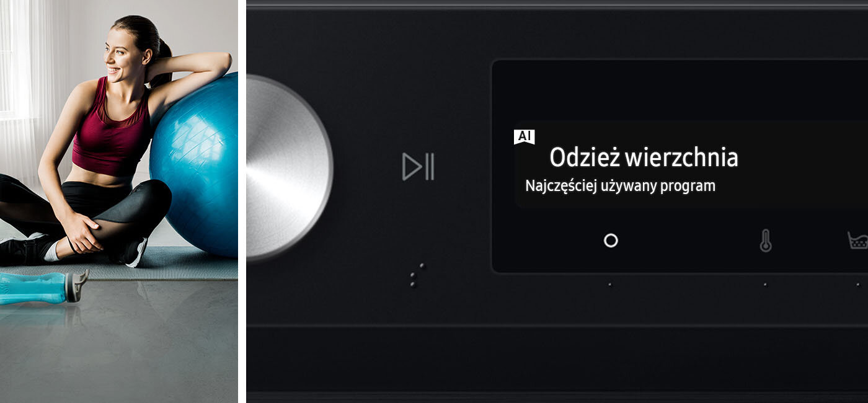Tap the small dot below the thermometer icon
The height and width of the screenshot is (403, 868).
click(x=765, y=285)
